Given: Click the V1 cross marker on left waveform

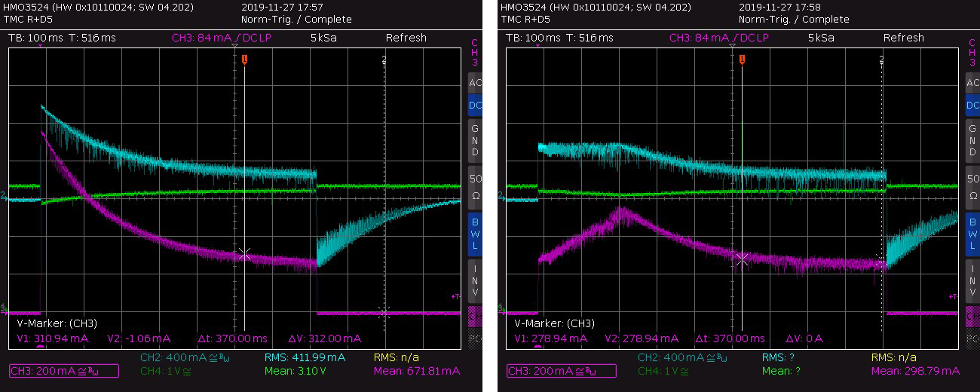Looking at the screenshot, I should click(244, 254).
